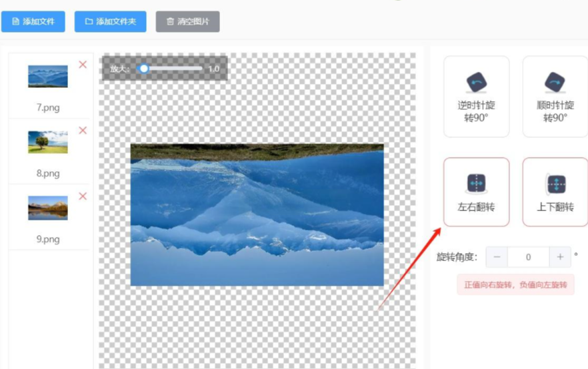Viewport: 588px width, 369px height.
Task: Click the 添加文件夹 button
Action: pos(110,21)
